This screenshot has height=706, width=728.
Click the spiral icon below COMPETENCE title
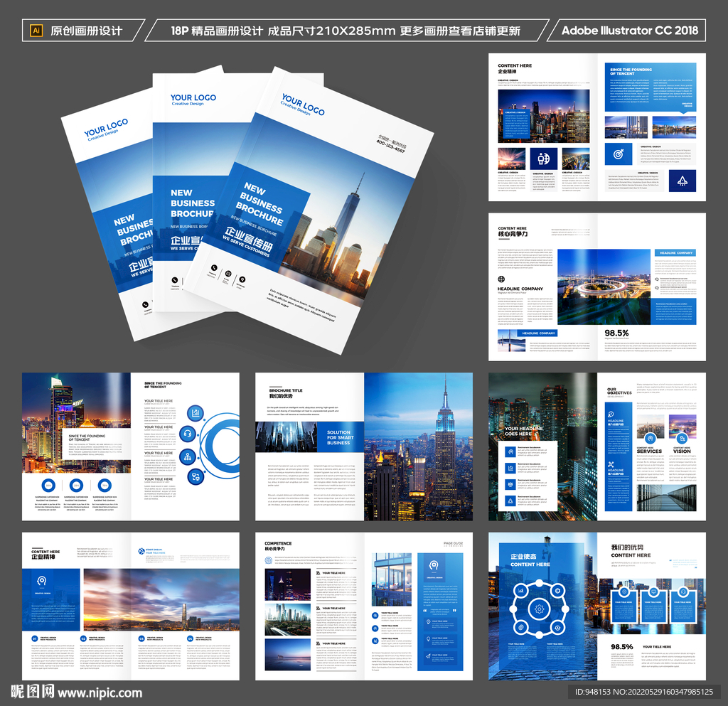(x=268, y=560)
